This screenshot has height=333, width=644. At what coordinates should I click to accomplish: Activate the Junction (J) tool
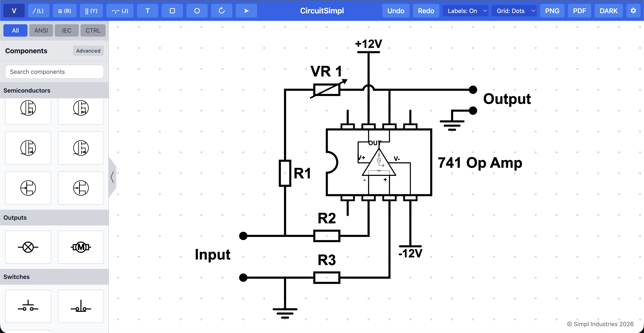pos(120,11)
